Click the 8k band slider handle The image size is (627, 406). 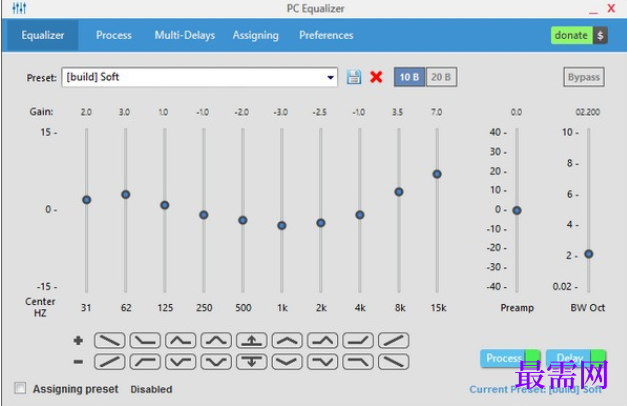point(399,192)
